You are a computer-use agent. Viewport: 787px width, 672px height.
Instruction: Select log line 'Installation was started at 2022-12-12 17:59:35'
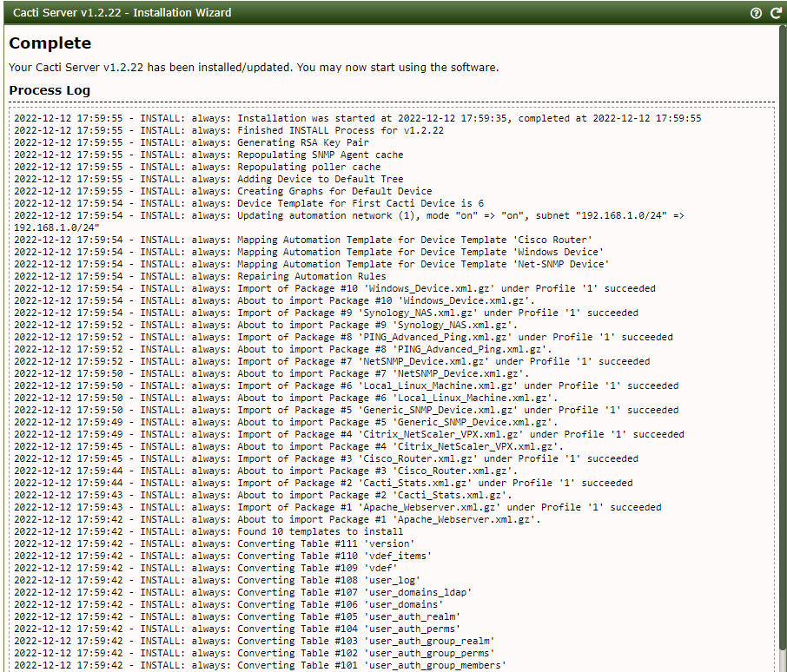357,118
